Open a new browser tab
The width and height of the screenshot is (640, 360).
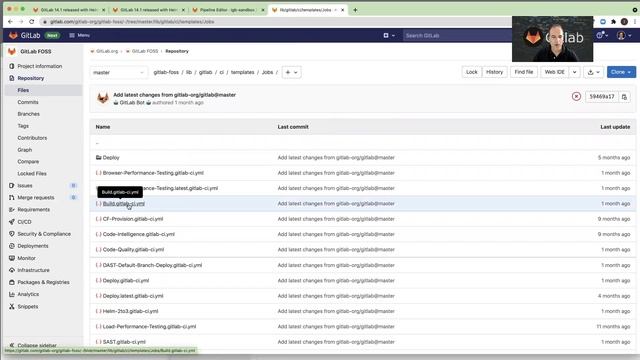[x=355, y=10]
